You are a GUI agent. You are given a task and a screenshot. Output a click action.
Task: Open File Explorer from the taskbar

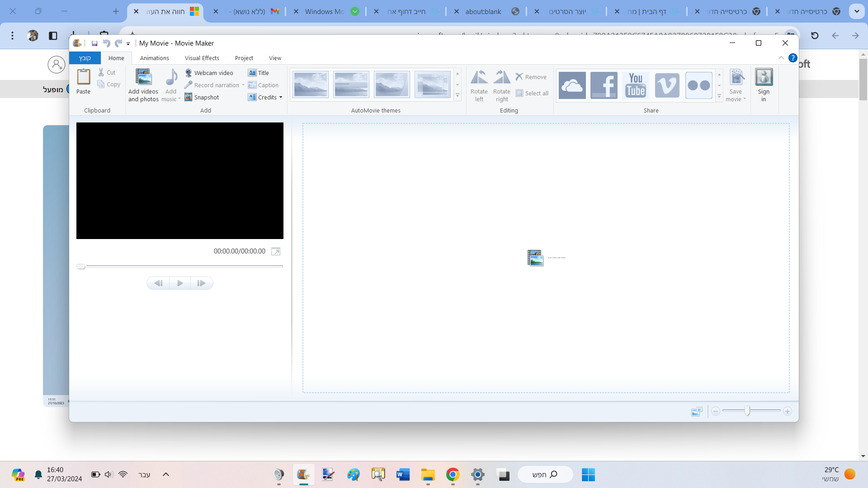[428, 474]
